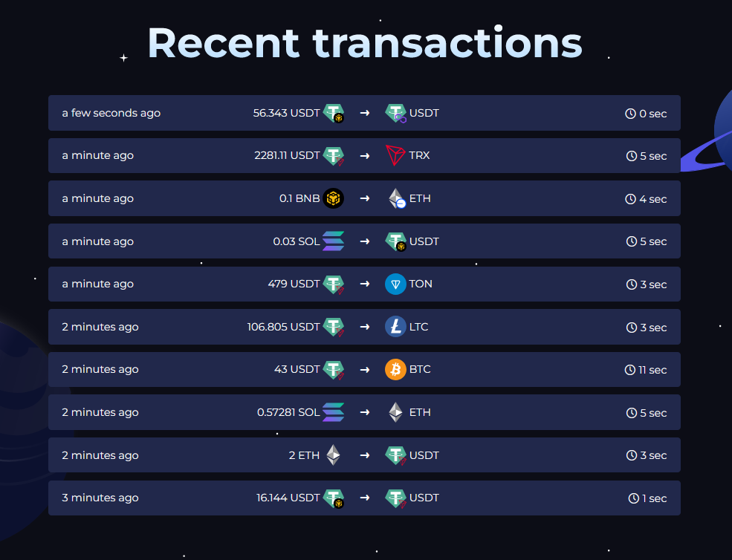Image resolution: width=732 pixels, height=560 pixels.
Task: Click the 4 sec duration label
Action: (652, 199)
